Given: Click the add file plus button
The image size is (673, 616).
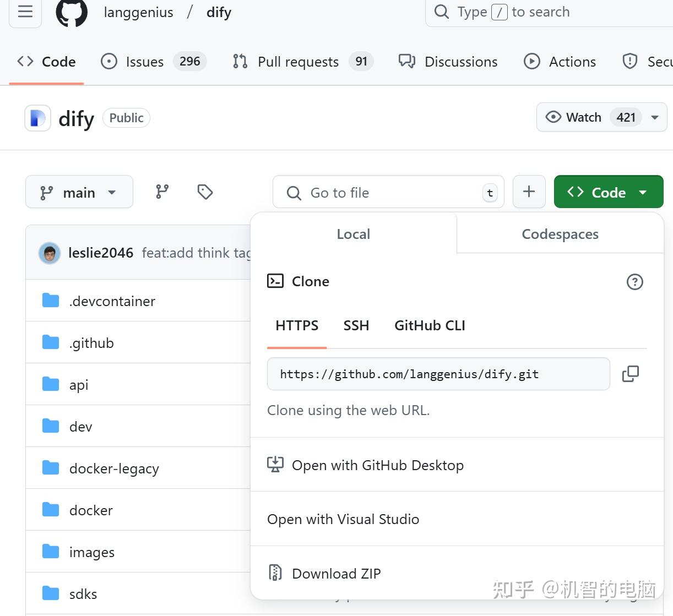Looking at the screenshot, I should tap(529, 192).
